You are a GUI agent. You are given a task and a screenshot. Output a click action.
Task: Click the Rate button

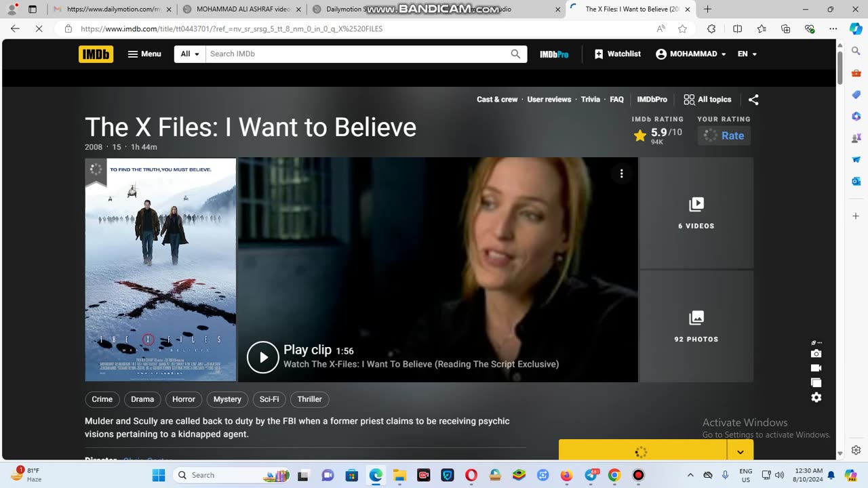(x=724, y=136)
